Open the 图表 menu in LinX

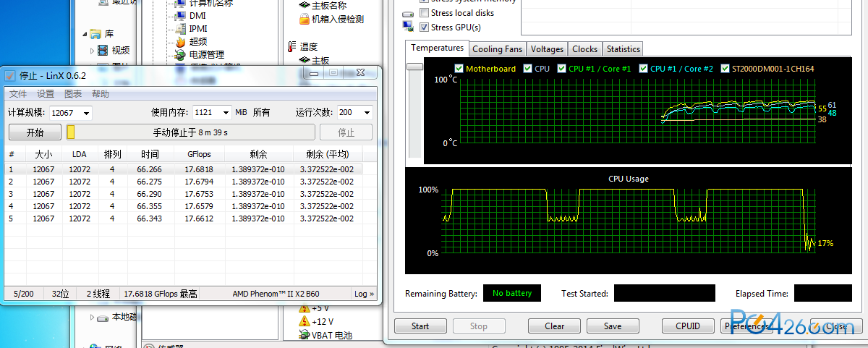tap(73, 94)
